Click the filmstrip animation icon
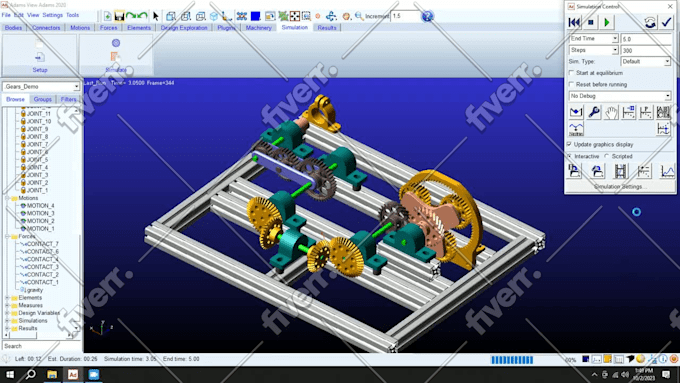680x383 pixels. click(620, 171)
